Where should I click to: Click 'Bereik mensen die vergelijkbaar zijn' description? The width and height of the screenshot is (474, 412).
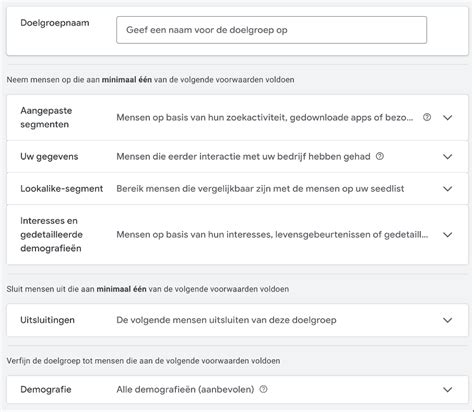click(260, 188)
